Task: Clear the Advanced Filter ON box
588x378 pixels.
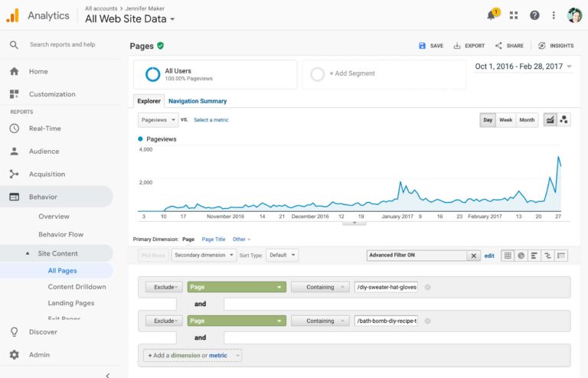Action: coord(474,256)
